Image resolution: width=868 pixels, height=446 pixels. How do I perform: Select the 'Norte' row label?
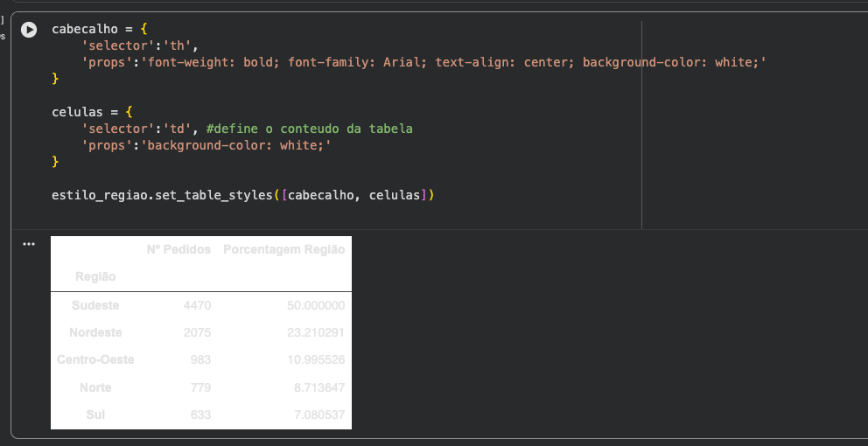[x=95, y=387]
